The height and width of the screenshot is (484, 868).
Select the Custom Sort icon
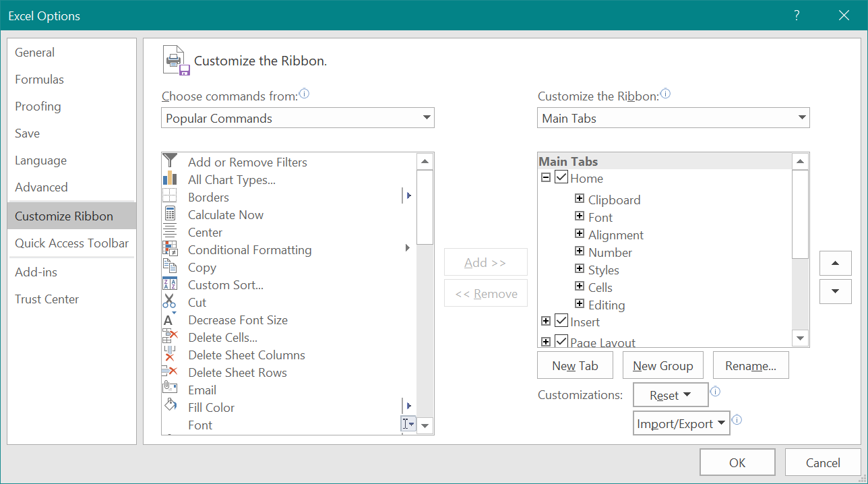(x=171, y=284)
